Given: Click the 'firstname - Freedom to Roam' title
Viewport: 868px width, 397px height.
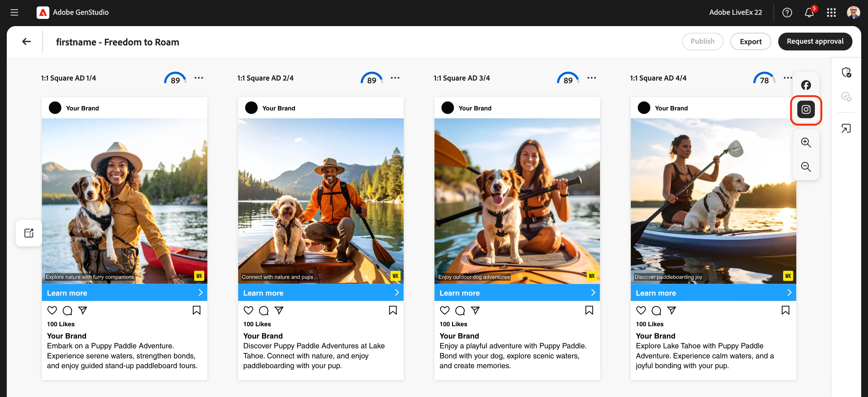Looking at the screenshot, I should [117, 42].
